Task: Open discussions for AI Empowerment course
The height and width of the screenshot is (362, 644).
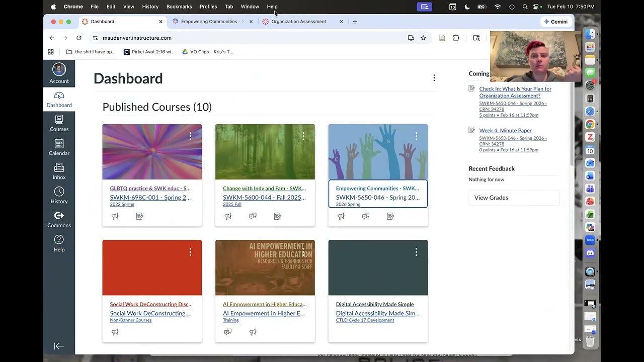Action: 228,332
